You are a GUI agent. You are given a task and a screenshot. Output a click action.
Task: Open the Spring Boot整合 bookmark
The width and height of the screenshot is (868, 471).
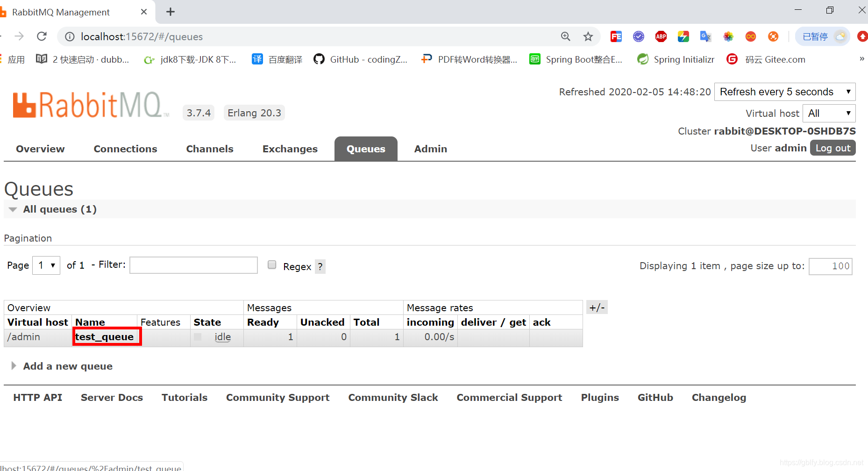pos(576,59)
